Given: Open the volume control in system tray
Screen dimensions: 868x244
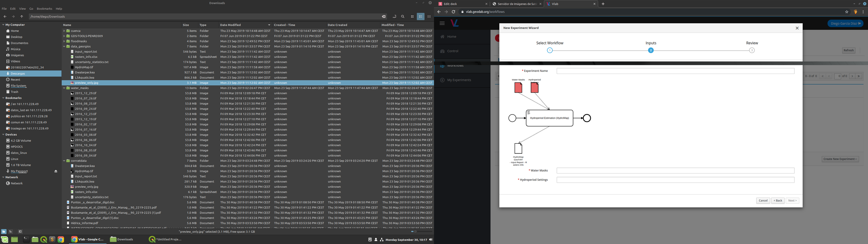Looking at the screenshot, I should point(431,239).
